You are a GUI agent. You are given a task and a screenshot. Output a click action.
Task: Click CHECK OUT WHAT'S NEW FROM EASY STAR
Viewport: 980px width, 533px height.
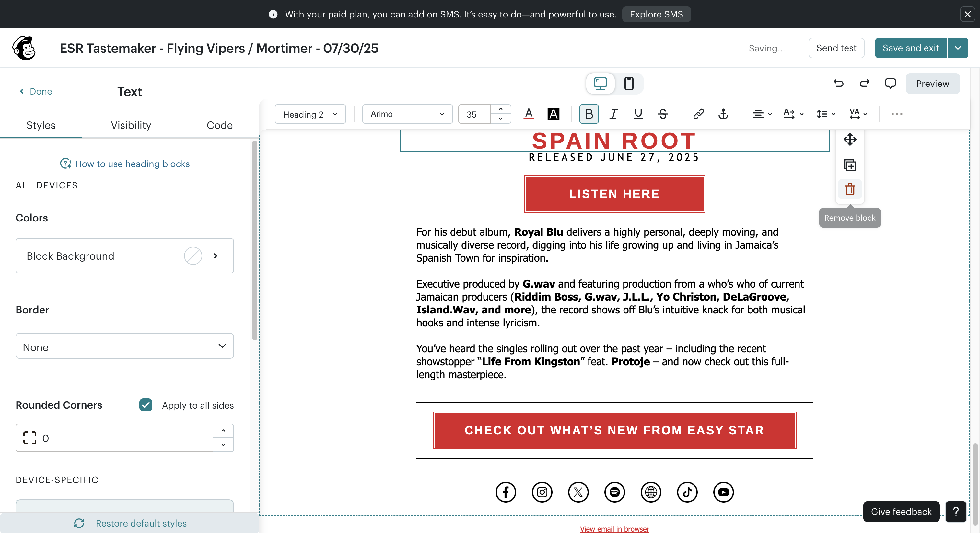click(614, 430)
